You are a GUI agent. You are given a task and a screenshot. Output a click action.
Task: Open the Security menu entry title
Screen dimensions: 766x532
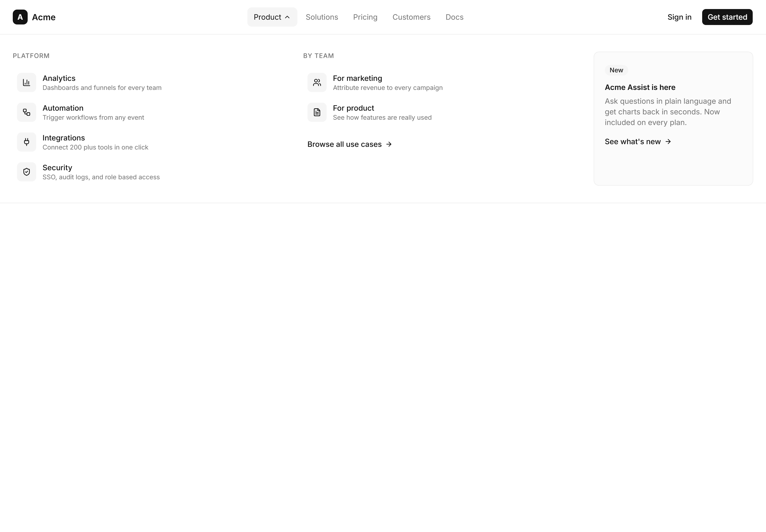57,168
